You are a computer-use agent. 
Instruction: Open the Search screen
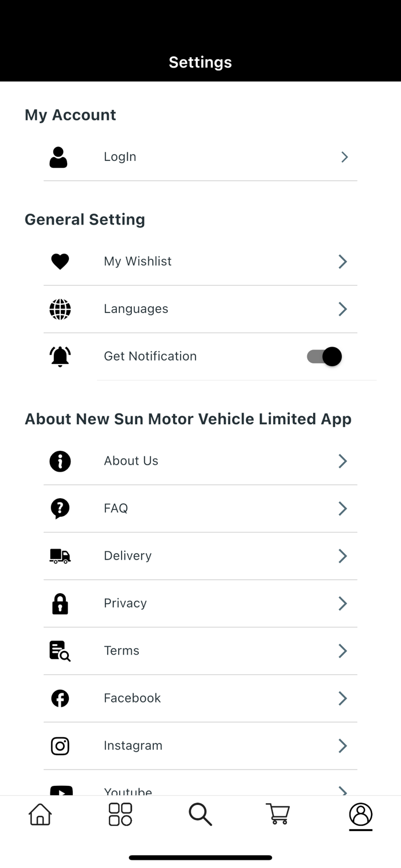pyautogui.click(x=200, y=814)
